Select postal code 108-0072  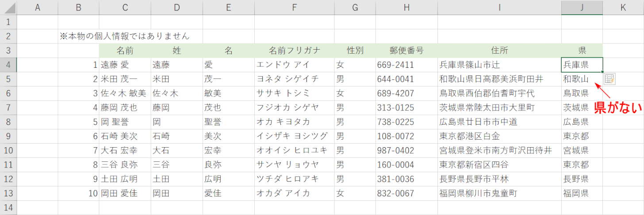pos(406,137)
